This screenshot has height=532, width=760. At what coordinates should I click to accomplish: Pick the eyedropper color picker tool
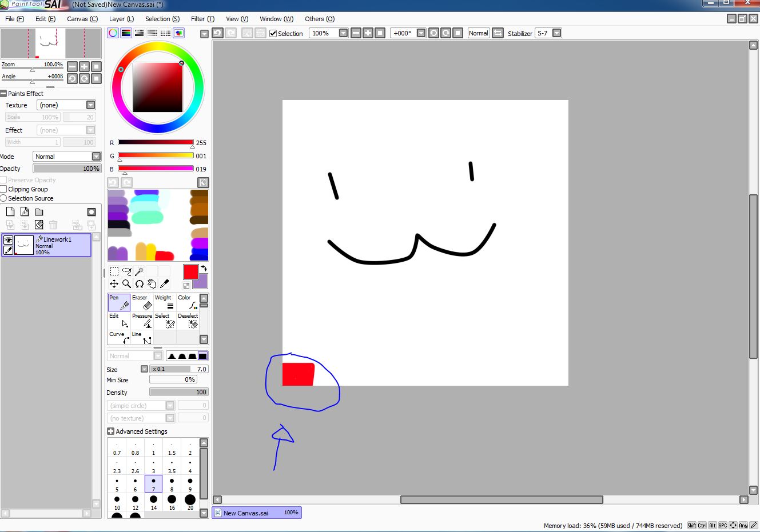[x=165, y=283]
